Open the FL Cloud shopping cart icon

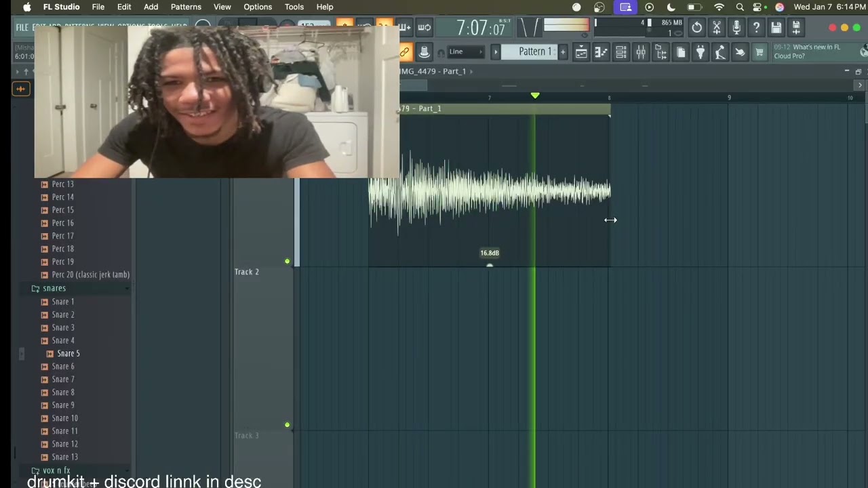coord(759,52)
